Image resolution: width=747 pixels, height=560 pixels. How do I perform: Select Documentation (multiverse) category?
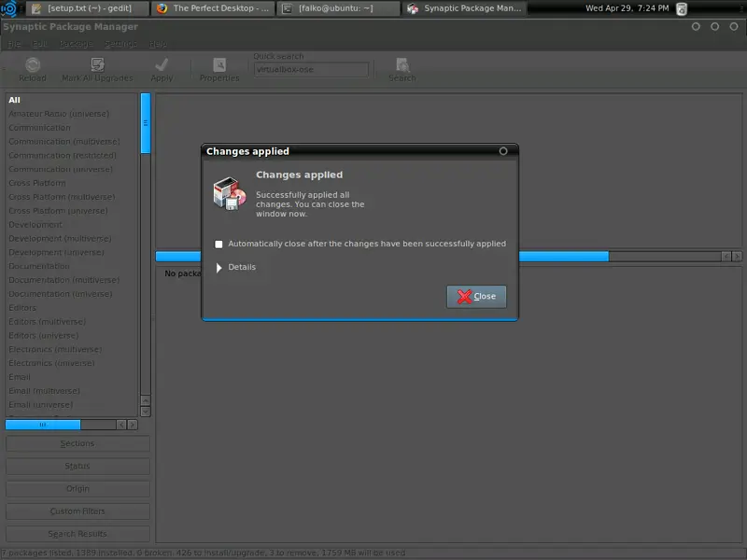tap(73, 280)
